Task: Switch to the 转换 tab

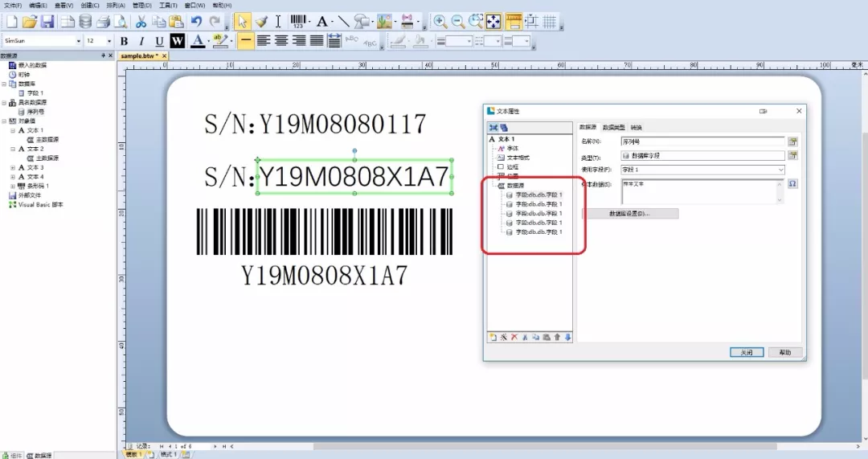Action: (636, 127)
